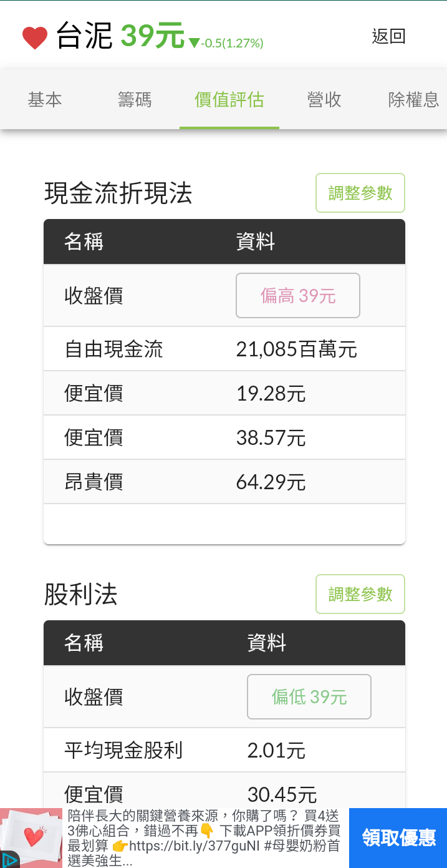Switch to the 基本 tab
This screenshot has width=447, height=868.
(45, 100)
